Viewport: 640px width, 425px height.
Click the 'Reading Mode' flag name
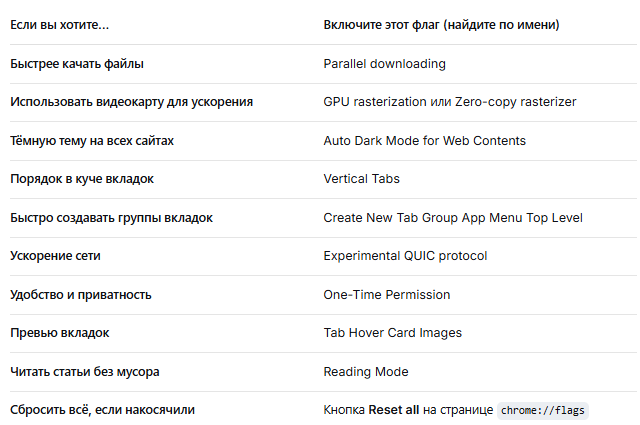click(366, 372)
